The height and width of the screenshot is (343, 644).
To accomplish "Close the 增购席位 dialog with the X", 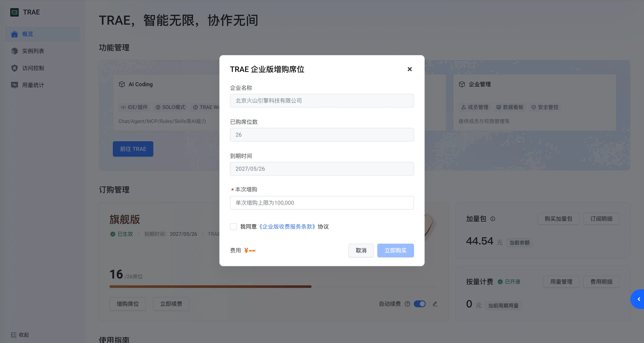I will [410, 69].
